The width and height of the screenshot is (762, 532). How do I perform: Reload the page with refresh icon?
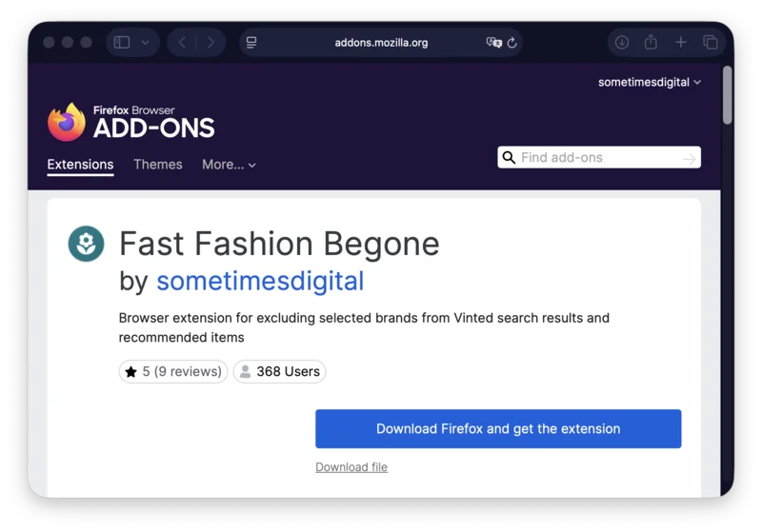[x=511, y=43]
